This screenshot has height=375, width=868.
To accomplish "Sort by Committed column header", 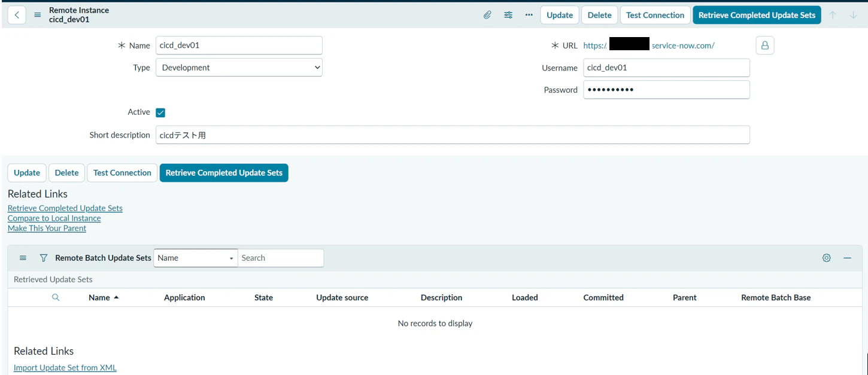I will tap(603, 297).
